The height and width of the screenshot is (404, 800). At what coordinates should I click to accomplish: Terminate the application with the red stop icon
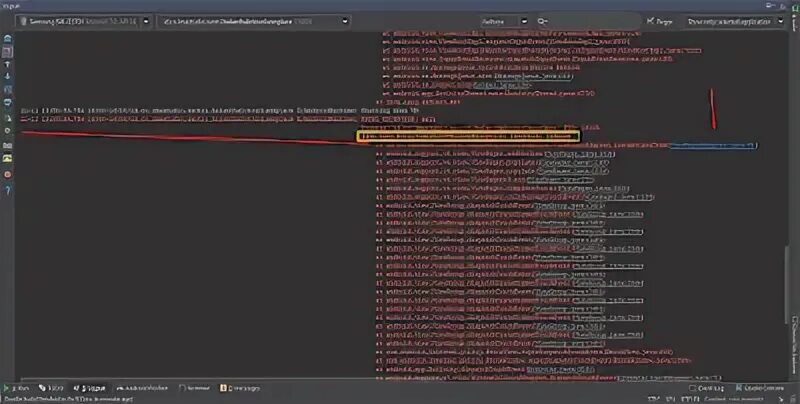pos(7,174)
